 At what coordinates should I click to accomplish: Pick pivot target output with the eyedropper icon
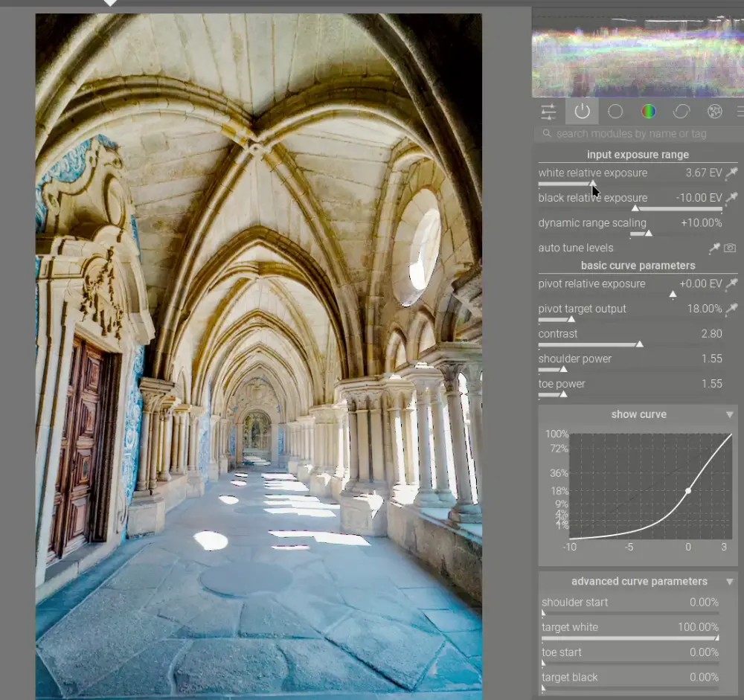731,309
